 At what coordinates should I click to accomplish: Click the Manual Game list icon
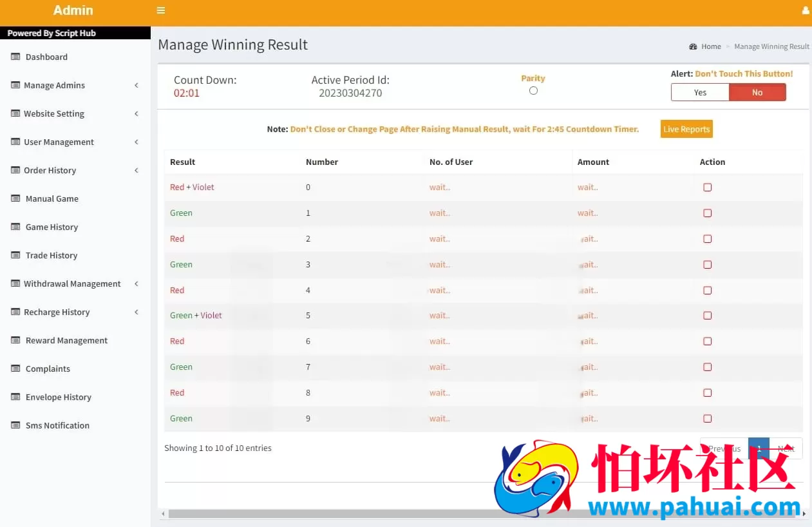click(15, 198)
